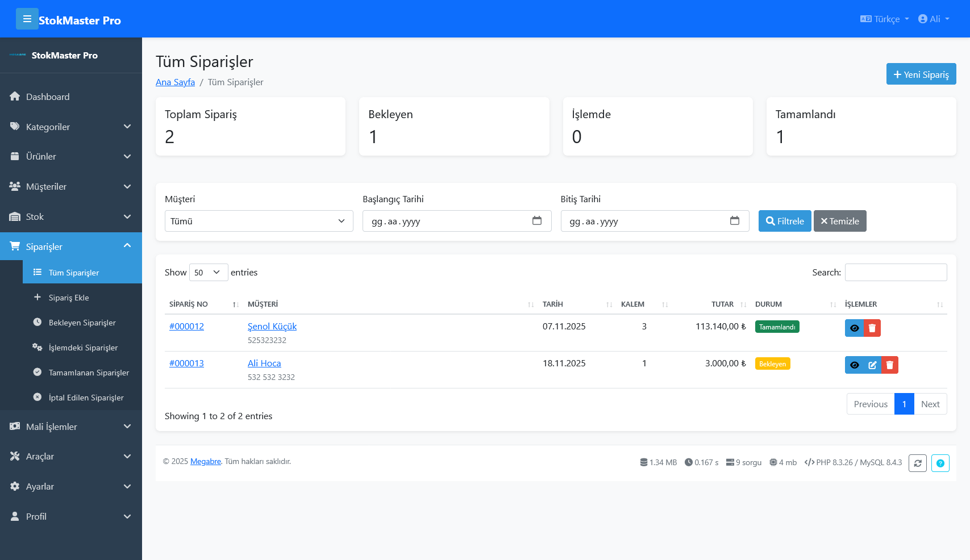Collapse the Siparişler sidebar section
The height and width of the screenshot is (560, 970).
(x=127, y=246)
